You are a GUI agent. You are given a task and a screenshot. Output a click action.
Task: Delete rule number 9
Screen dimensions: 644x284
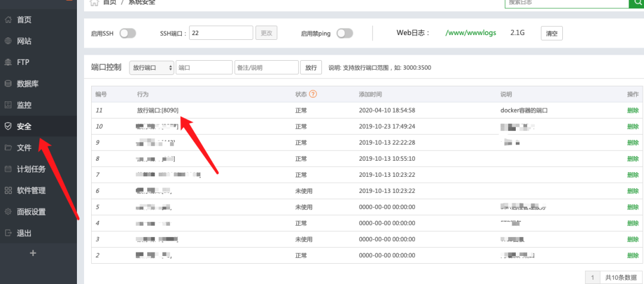tap(633, 143)
